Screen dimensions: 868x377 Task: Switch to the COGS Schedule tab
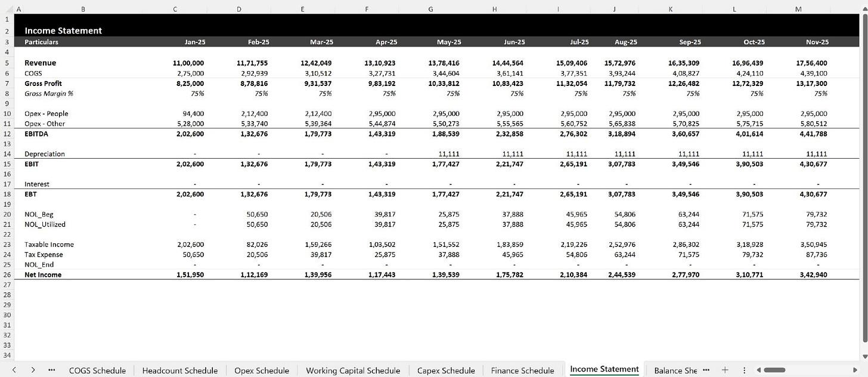[x=97, y=370]
